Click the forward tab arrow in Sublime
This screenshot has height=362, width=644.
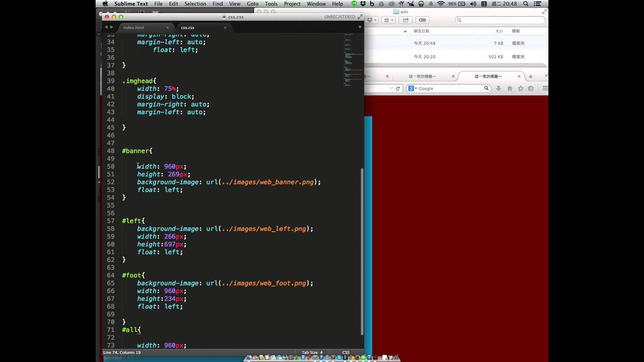point(112,27)
